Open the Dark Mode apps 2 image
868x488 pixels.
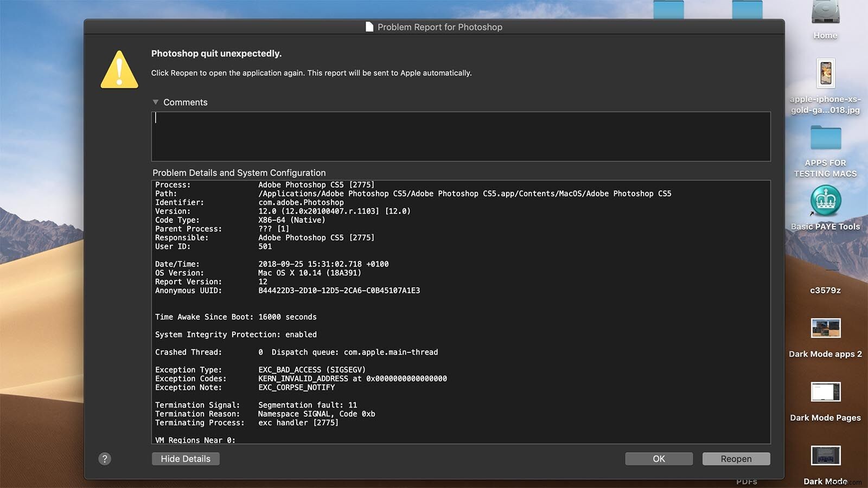tap(825, 328)
